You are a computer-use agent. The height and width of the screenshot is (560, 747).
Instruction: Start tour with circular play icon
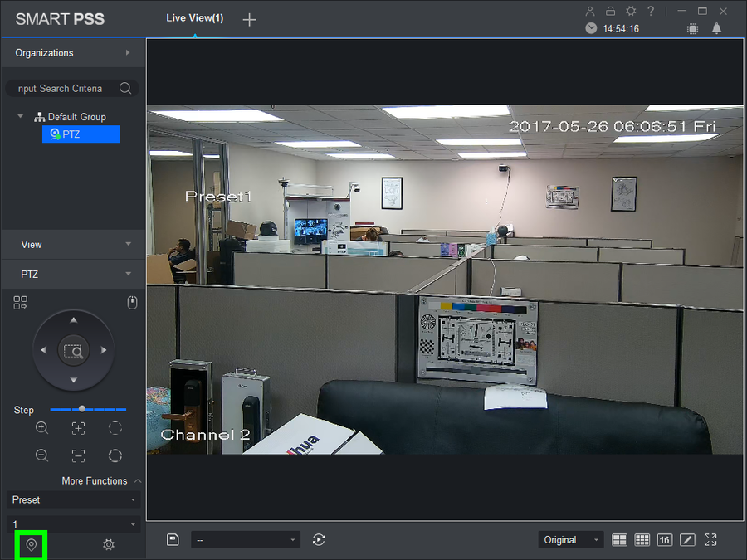click(x=319, y=539)
